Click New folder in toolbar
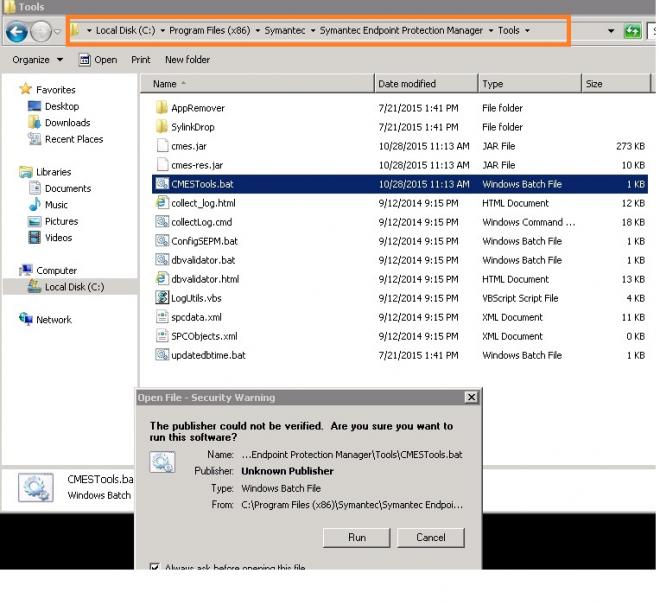Viewport: 660px width, 605px height. pyautogui.click(x=187, y=60)
